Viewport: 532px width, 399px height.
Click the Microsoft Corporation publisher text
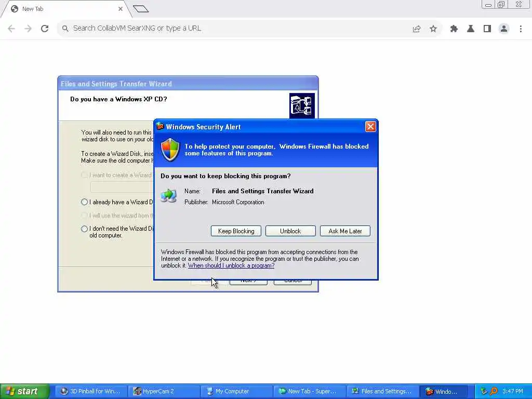(238, 202)
